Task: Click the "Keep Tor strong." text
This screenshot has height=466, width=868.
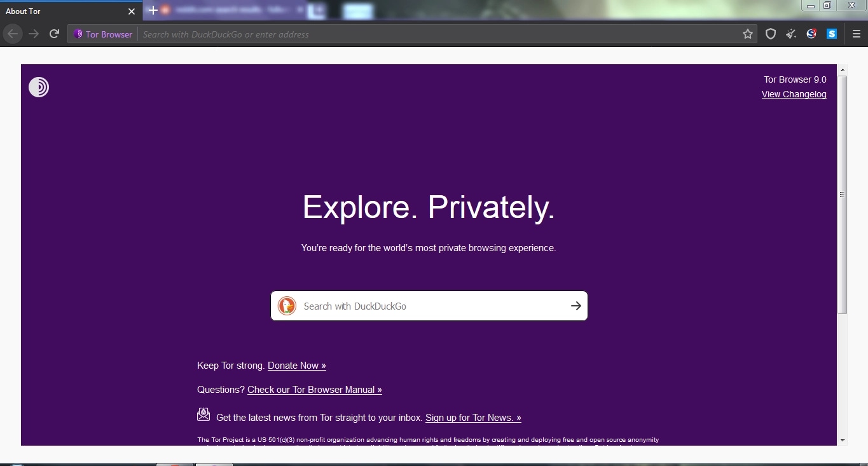Action: [231, 366]
